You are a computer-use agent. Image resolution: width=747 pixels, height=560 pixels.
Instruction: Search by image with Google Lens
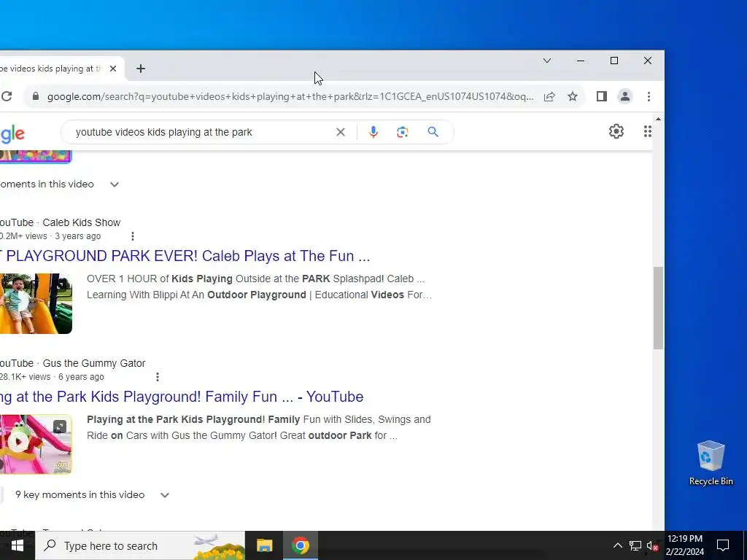pos(403,132)
